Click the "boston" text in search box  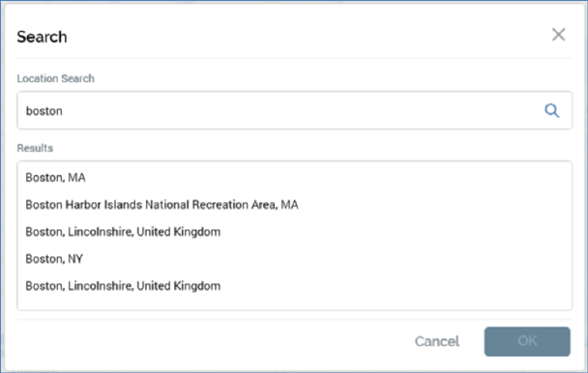point(44,111)
